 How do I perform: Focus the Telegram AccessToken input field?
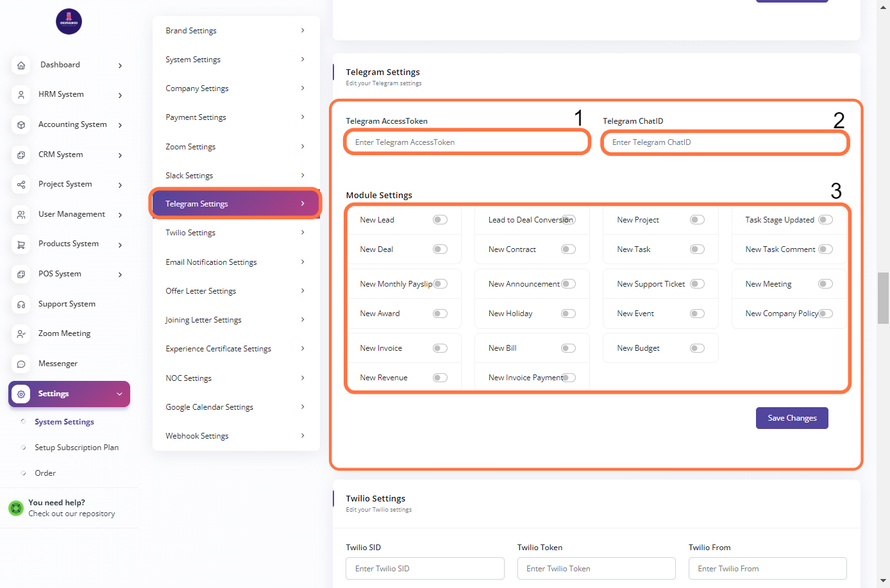point(467,142)
